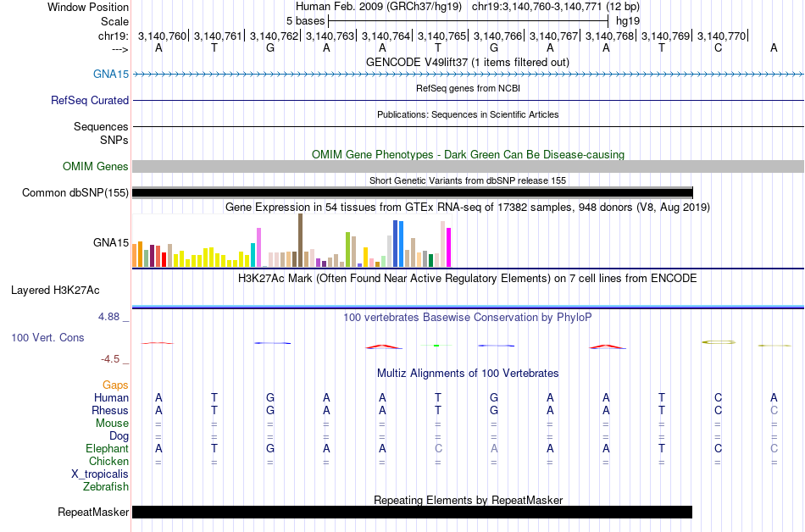The width and height of the screenshot is (805, 532).
Task: Click Repeating Elements by RepeatMasker title
Action: tap(469, 500)
